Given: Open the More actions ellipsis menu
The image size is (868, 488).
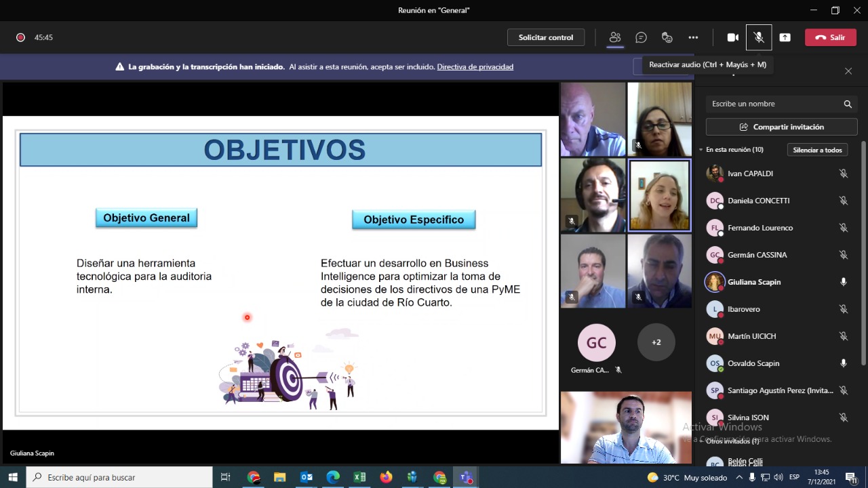Looking at the screenshot, I should (693, 37).
